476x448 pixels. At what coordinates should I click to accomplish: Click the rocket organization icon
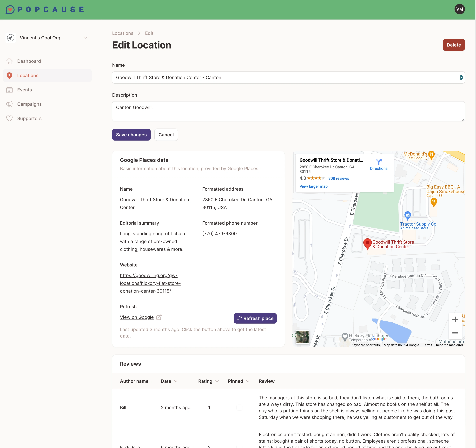pos(11,38)
